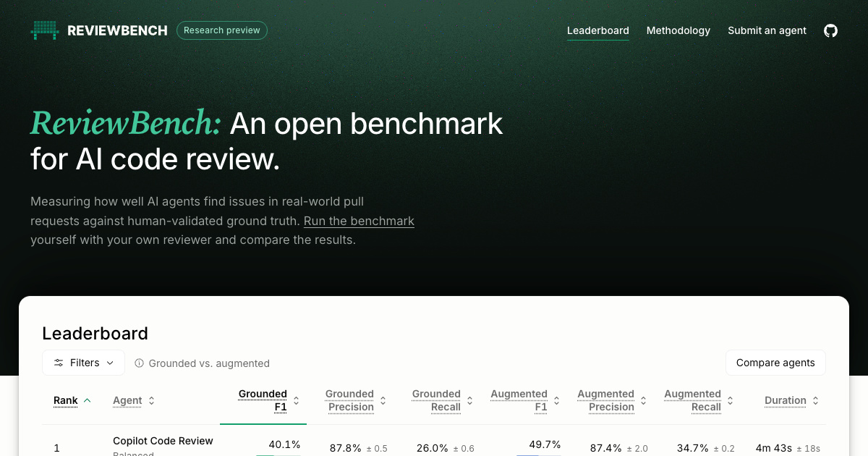The height and width of the screenshot is (456, 868).
Task: Sort by Grounded F1 column
Action: (268, 400)
